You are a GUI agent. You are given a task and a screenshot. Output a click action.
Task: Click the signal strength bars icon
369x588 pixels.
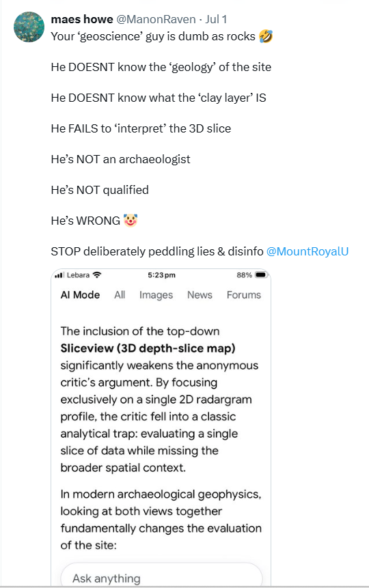(x=59, y=275)
